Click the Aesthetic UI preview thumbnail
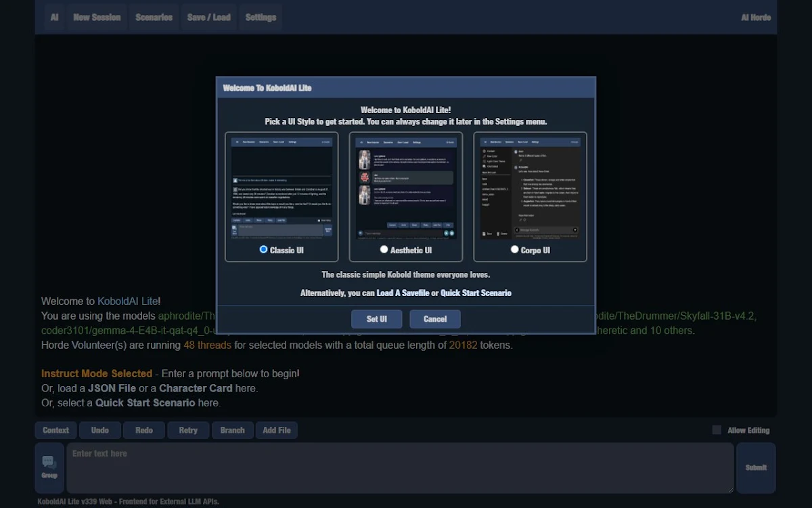Screen dimensions: 812x508 click(406, 189)
